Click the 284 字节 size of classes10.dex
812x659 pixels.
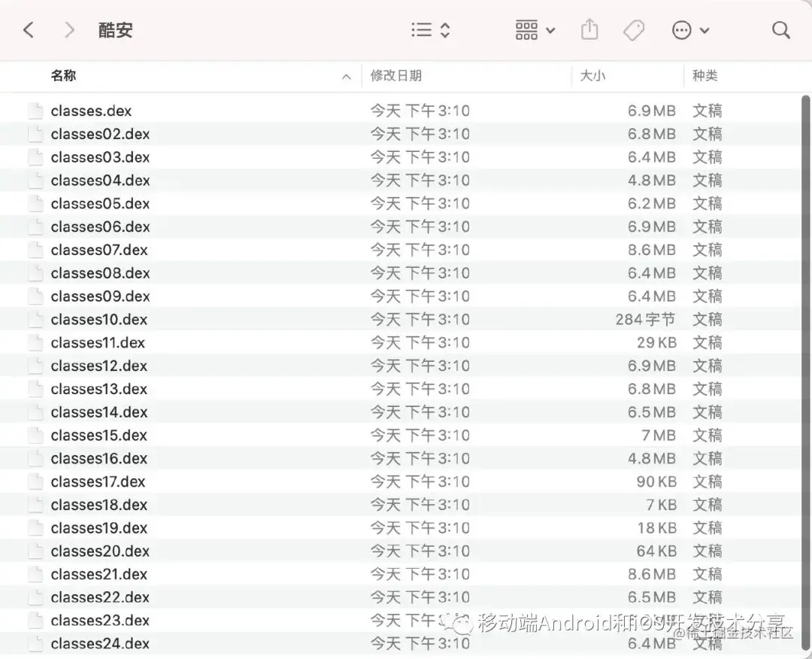[x=646, y=319]
